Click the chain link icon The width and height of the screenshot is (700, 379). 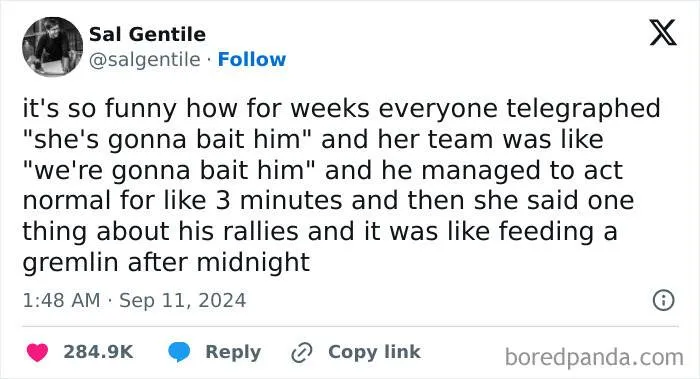pos(302,353)
